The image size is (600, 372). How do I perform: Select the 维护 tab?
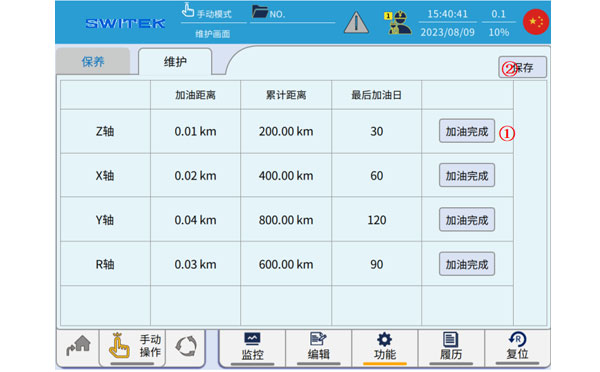coord(175,62)
